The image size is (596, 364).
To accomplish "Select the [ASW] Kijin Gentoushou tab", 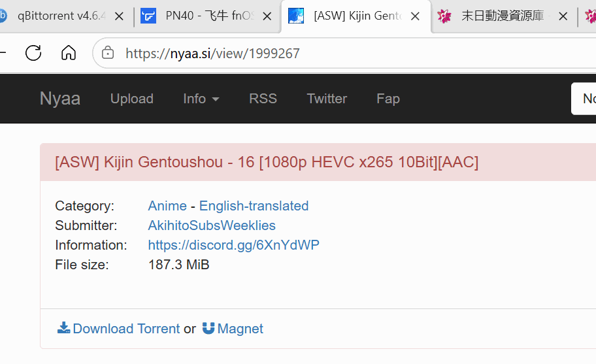I will (357, 16).
